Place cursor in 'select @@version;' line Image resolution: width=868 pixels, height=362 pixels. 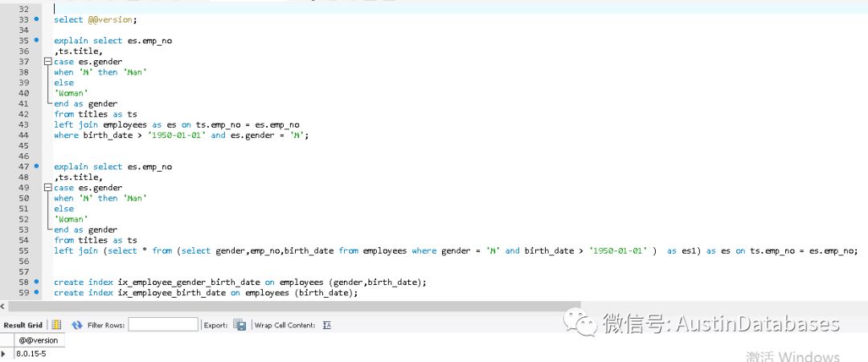(95, 19)
